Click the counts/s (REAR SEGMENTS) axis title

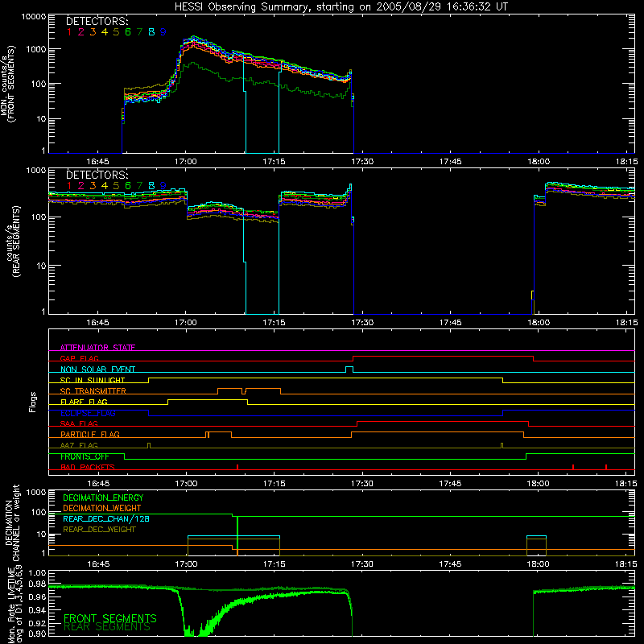(x=12, y=242)
